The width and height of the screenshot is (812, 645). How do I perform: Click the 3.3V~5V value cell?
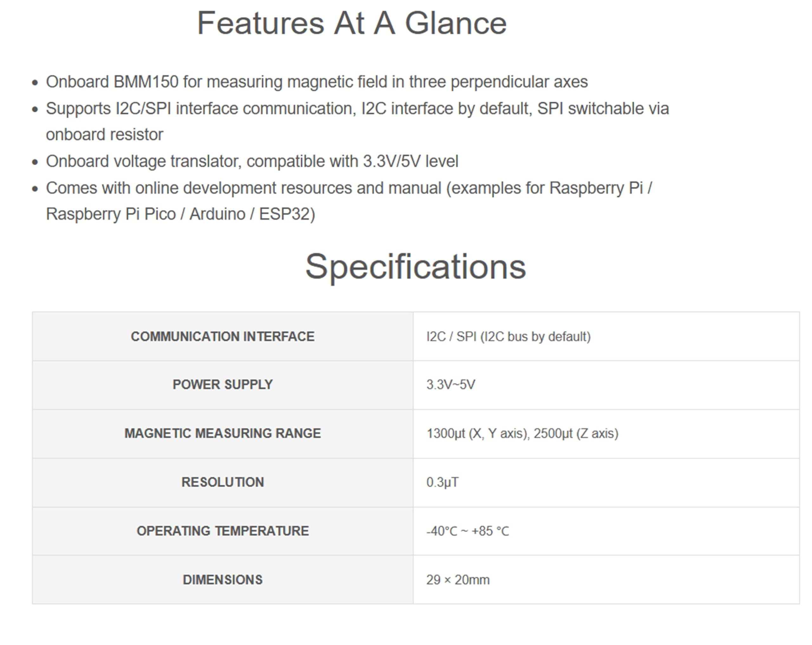point(606,385)
